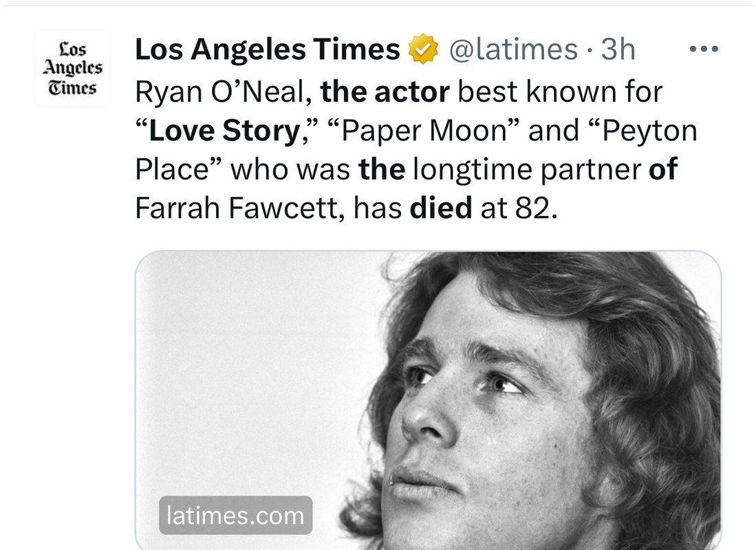This screenshot has width=756, height=550.
Task: Click "at 82" ending the tweet
Action: pos(519,208)
